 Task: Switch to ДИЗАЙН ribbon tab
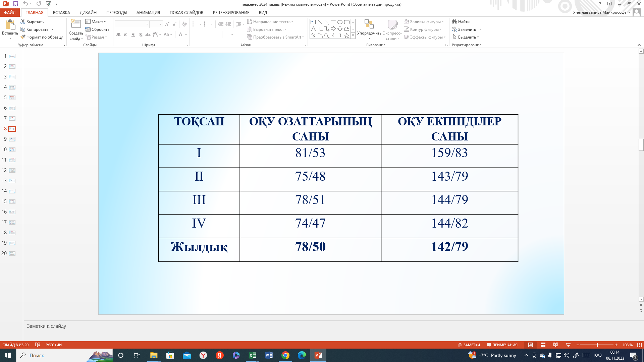pos(88,12)
